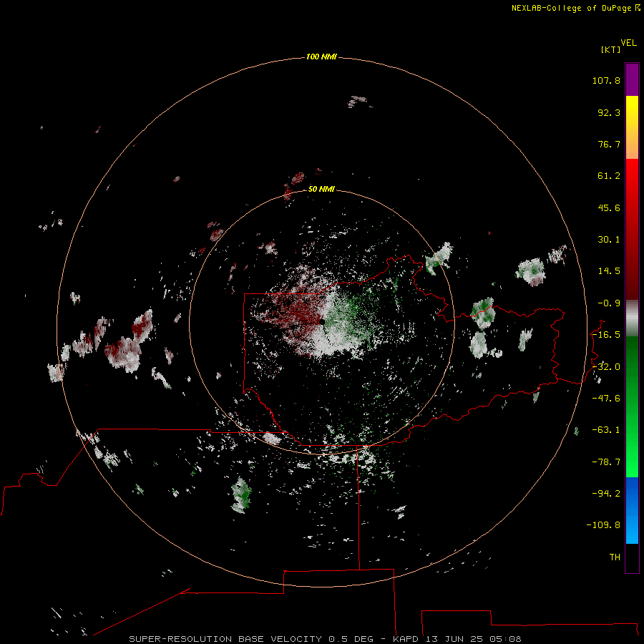Click the 30.1 legend value
The width and height of the screenshot is (644, 644).
(x=609, y=240)
